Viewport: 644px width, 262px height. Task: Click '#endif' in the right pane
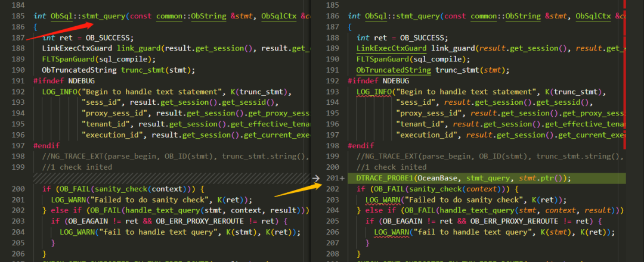361,145
